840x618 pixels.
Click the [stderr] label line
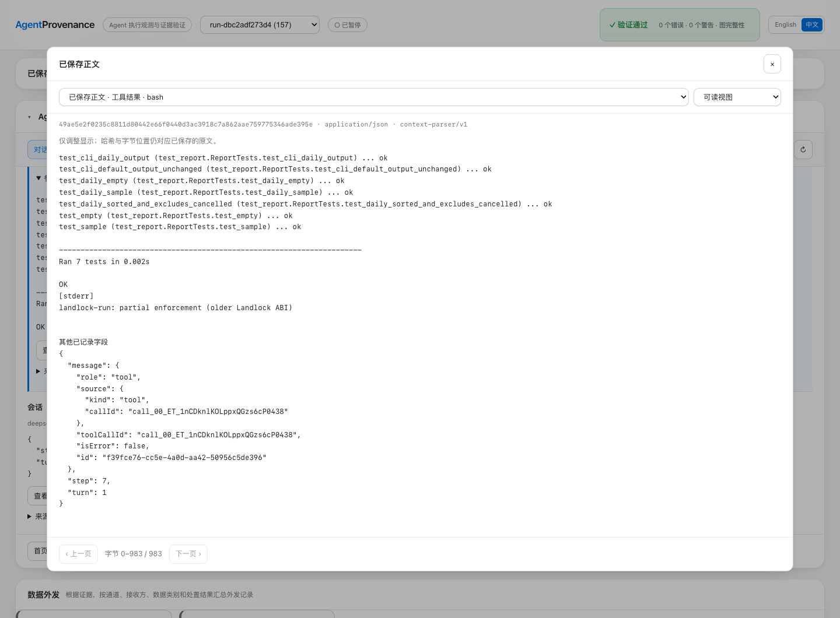[76, 296]
